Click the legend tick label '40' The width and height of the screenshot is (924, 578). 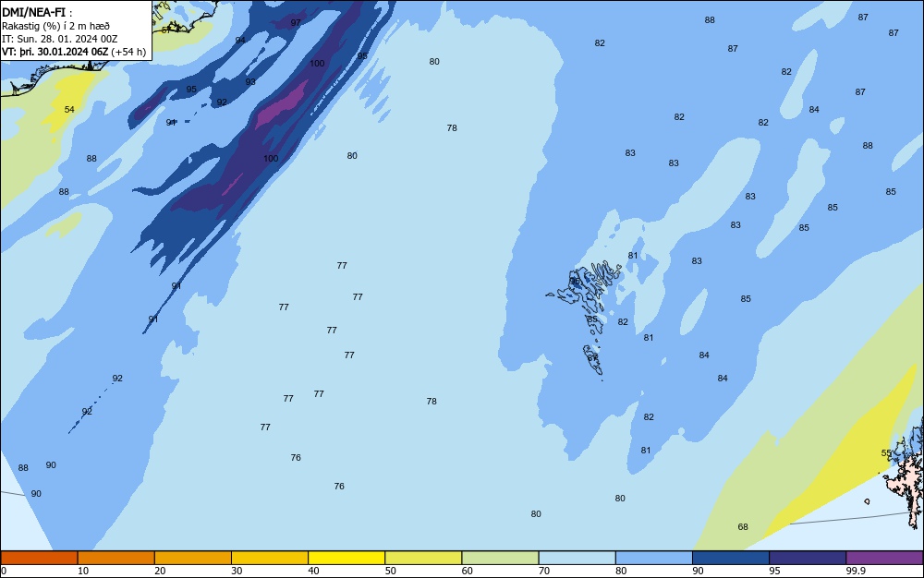(x=313, y=571)
